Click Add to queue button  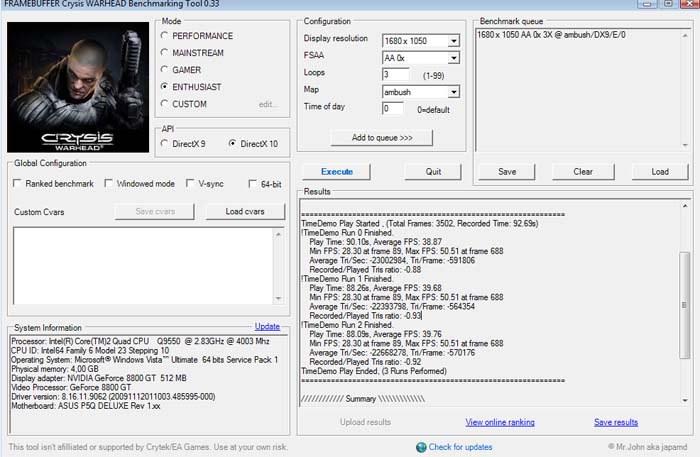tap(382, 137)
